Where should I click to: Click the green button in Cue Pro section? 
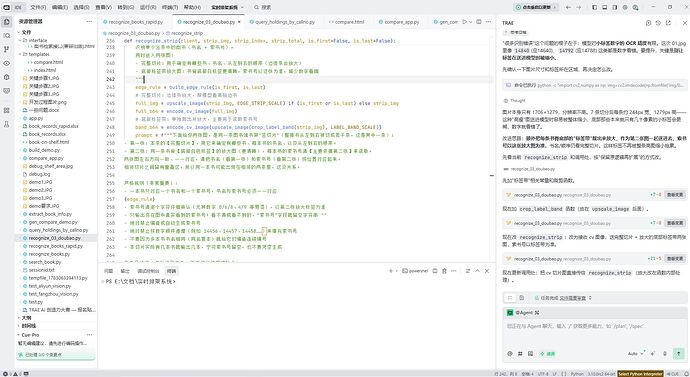55,354
